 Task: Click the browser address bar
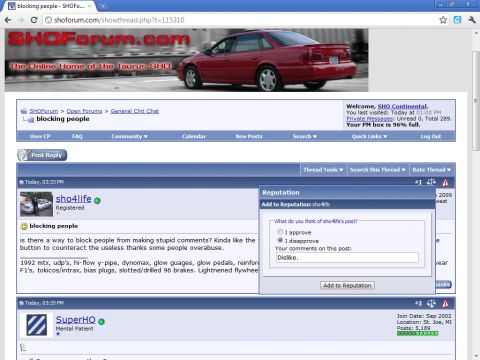[x=240, y=20]
